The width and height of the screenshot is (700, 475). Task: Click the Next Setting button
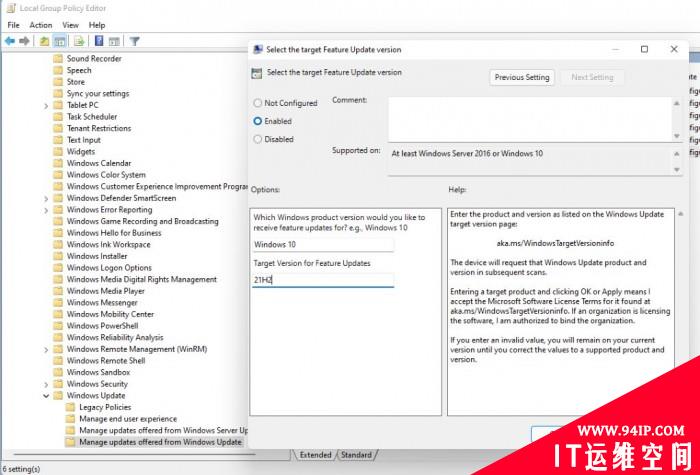592,77
